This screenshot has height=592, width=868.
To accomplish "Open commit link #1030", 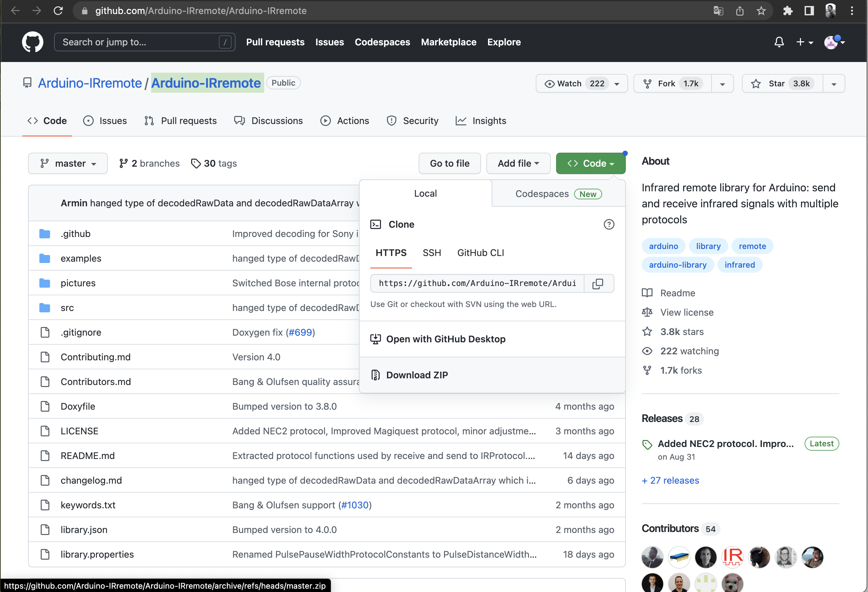I will click(x=355, y=505).
